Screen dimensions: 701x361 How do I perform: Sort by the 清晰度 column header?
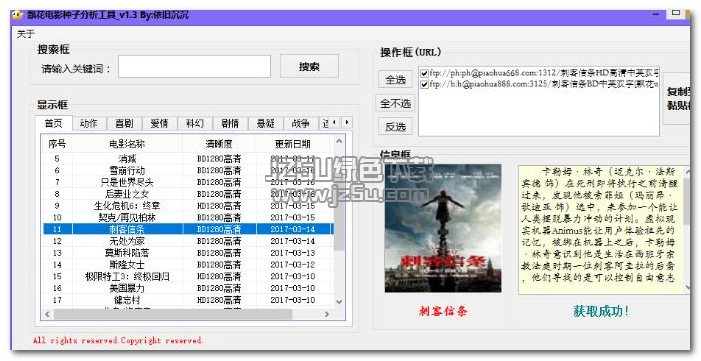point(220,144)
